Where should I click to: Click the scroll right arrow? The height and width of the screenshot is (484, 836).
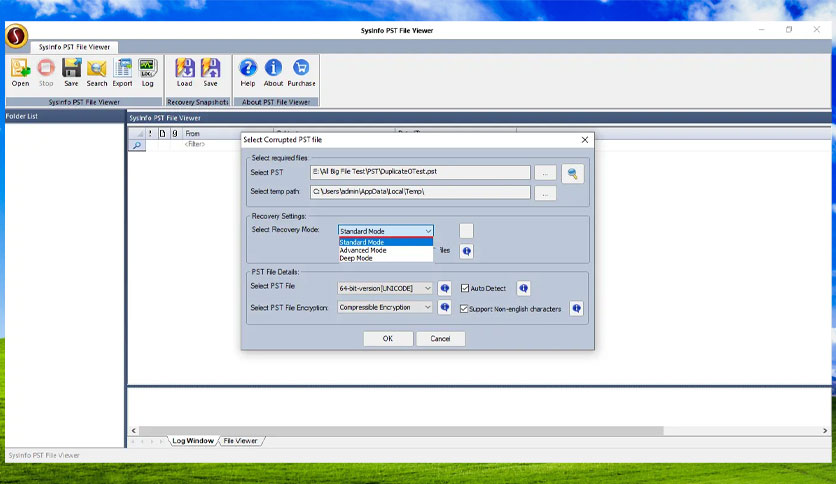[x=825, y=431]
